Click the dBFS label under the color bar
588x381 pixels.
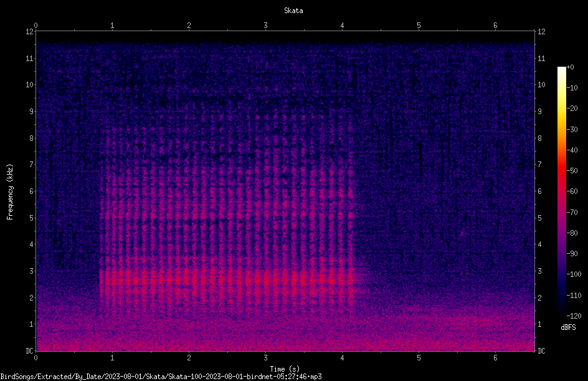(x=568, y=327)
